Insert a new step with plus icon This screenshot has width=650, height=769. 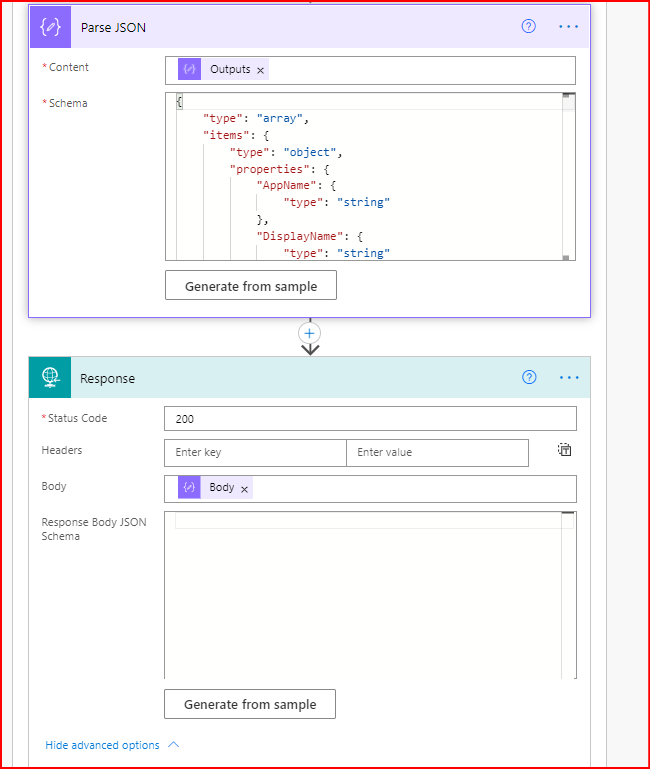pyautogui.click(x=310, y=333)
